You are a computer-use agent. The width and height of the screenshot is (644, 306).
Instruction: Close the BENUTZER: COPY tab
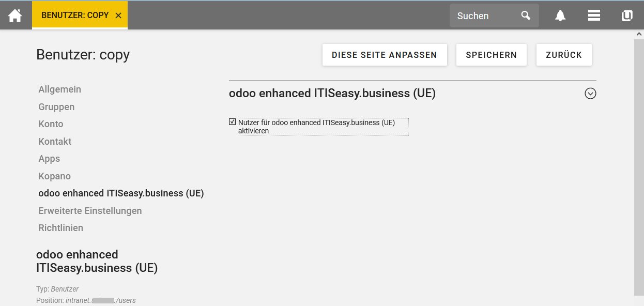(x=118, y=16)
